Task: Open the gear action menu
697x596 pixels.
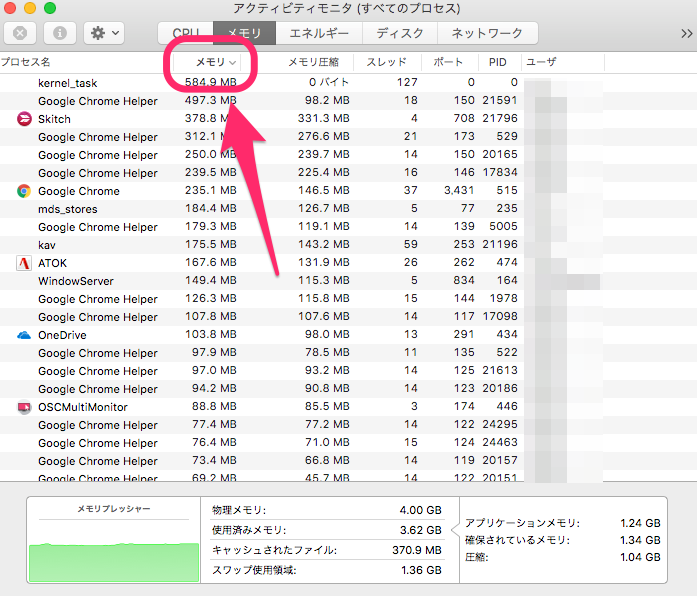Action: [x=104, y=33]
